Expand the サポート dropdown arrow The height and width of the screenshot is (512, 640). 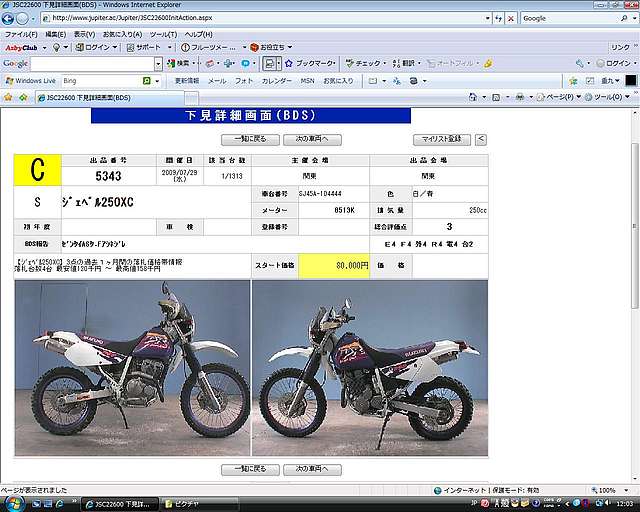pyautogui.click(x=169, y=48)
